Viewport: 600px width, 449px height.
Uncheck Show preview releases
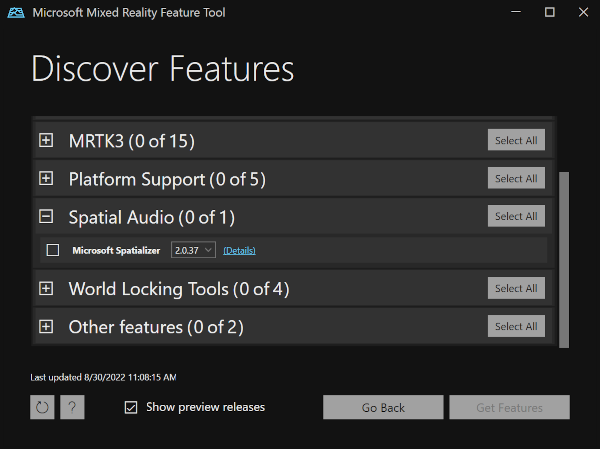pyautogui.click(x=131, y=407)
